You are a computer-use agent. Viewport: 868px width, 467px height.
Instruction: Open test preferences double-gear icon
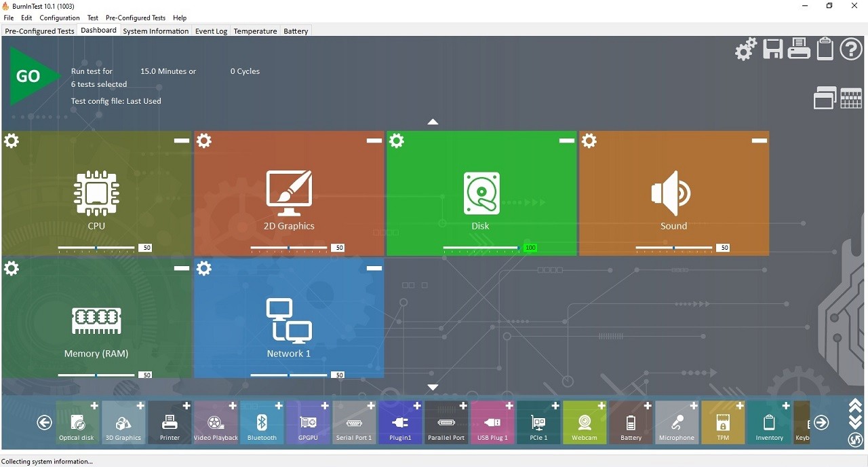(746, 49)
